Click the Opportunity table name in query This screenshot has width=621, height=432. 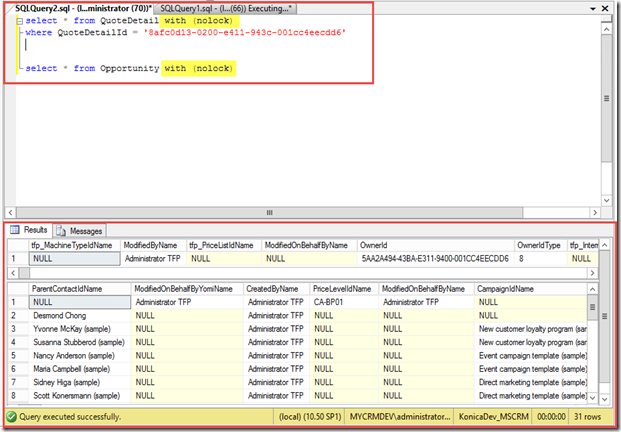click(x=129, y=68)
